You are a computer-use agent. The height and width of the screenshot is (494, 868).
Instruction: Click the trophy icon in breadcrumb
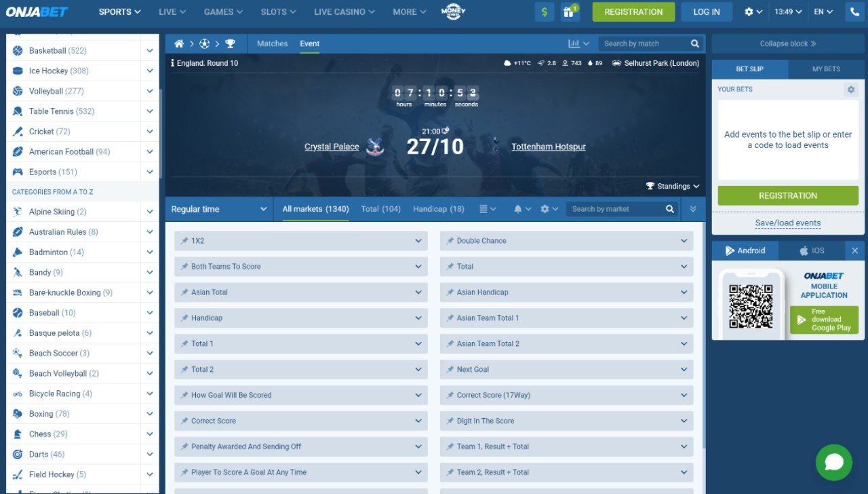tap(230, 43)
